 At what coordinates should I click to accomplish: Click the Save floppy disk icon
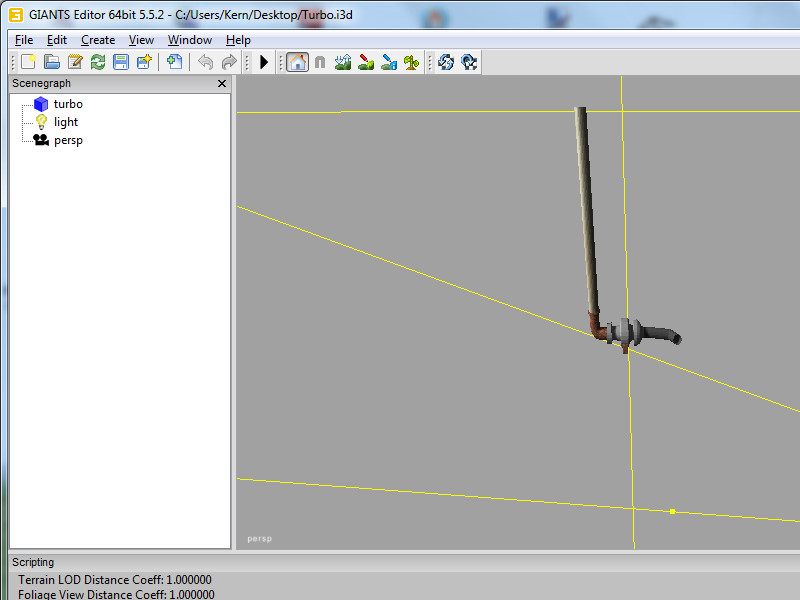click(121, 62)
